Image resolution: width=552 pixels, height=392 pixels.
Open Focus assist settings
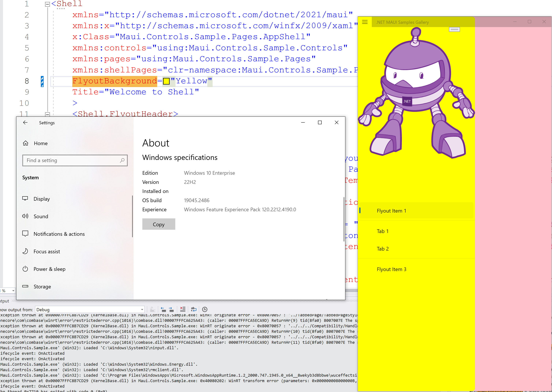tap(47, 251)
